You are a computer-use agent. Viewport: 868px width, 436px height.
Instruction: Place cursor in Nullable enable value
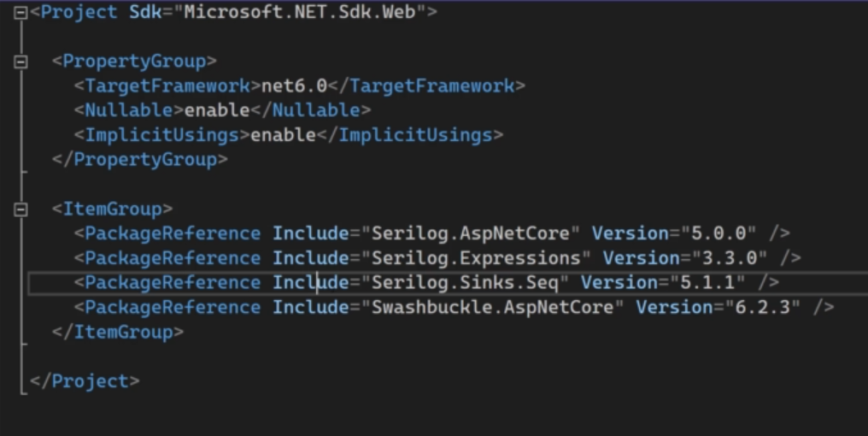point(216,110)
